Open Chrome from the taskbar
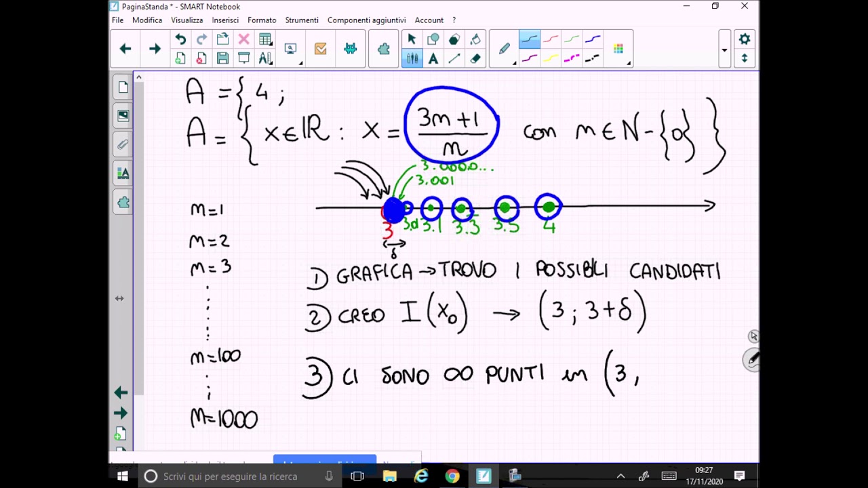The width and height of the screenshot is (868, 488). pyautogui.click(x=452, y=476)
